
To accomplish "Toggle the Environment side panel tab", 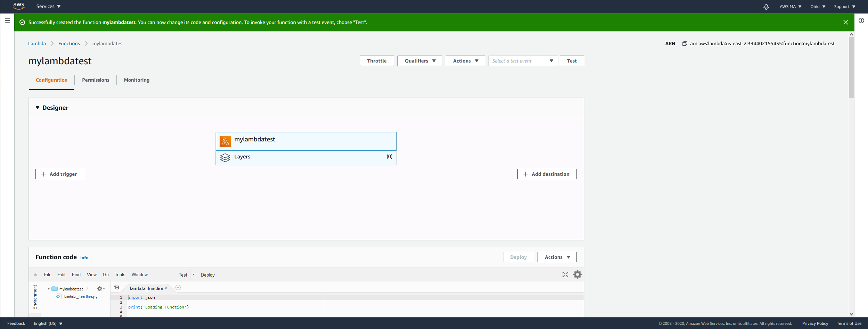I will [35, 297].
